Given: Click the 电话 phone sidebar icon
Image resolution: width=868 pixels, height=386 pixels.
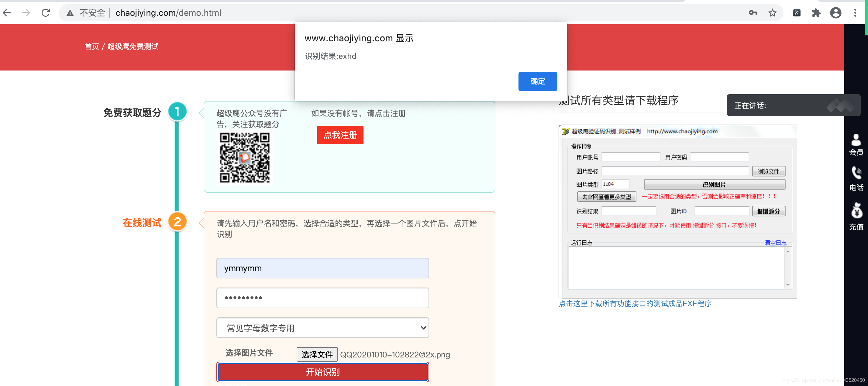Looking at the screenshot, I should 856,179.
